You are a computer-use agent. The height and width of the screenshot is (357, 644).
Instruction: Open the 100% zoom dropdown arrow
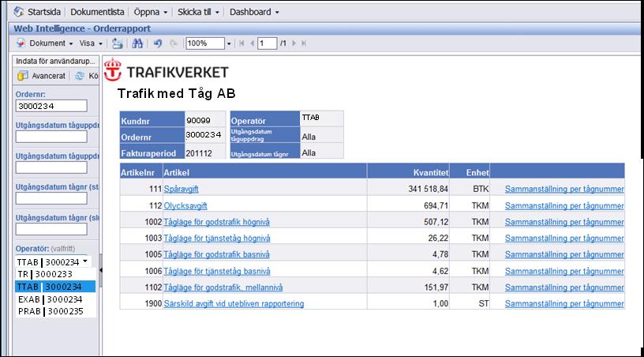(x=229, y=43)
